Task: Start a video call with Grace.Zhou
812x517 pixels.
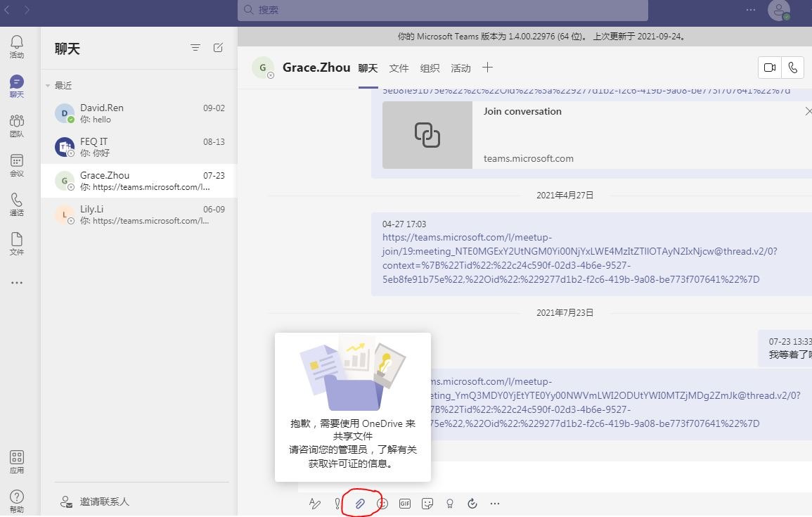Action: coord(770,68)
